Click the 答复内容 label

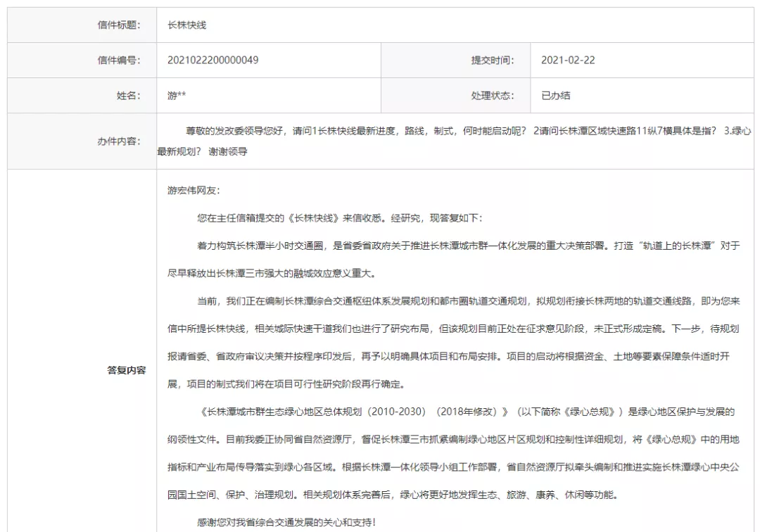[x=127, y=370]
